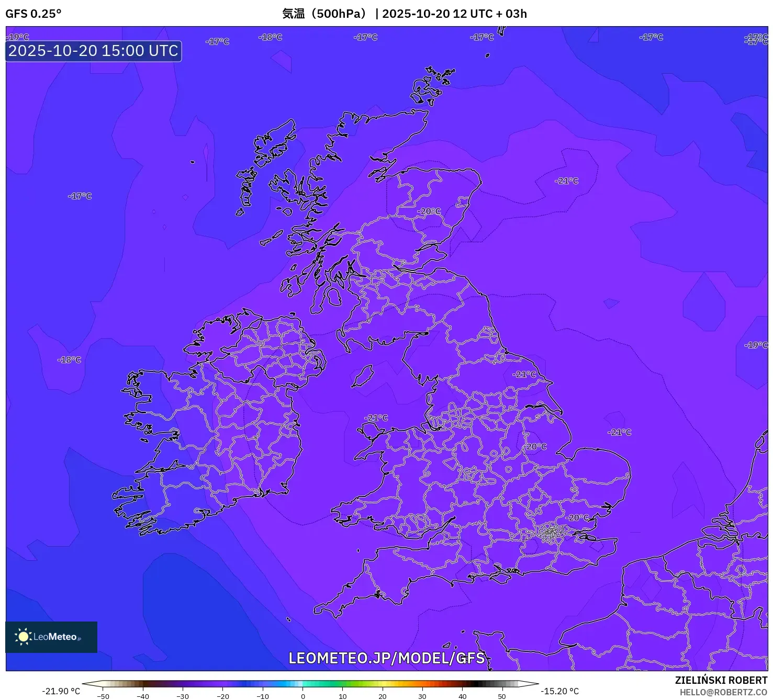This screenshot has width=773, height=700.
Task: Select the 2025-10-20 15:00 UTC timestamp box
Action: tap(94, 51)
